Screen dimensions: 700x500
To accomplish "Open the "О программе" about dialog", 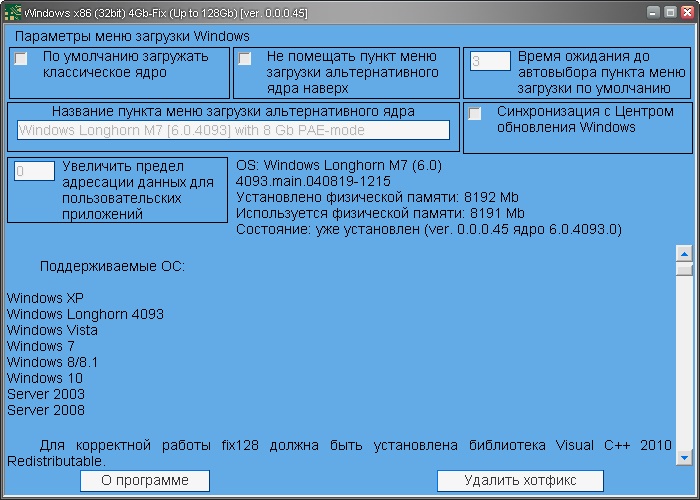I will tap(145, 481).
